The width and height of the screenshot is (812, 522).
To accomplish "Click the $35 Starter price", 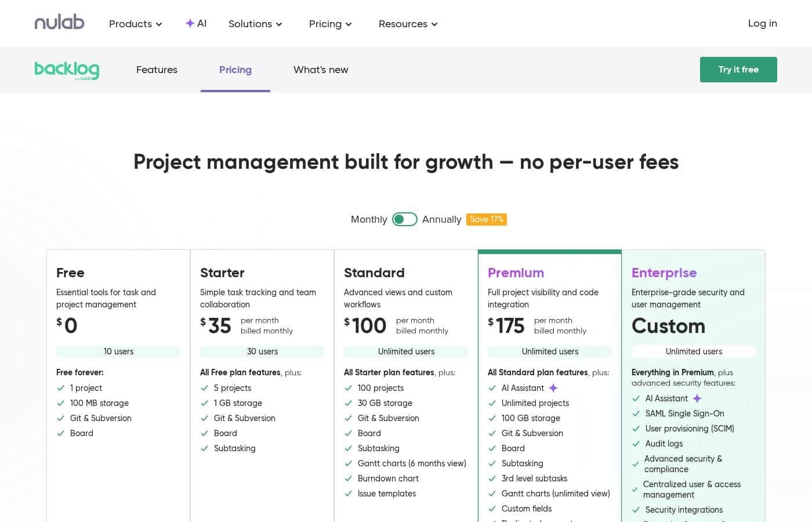I will (216, 325).
